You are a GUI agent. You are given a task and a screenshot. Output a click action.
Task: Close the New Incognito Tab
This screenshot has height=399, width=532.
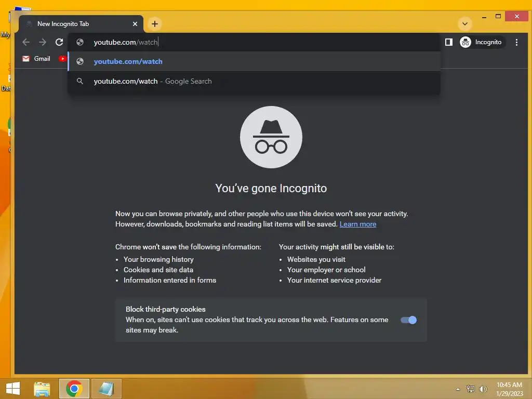[135, 24]
